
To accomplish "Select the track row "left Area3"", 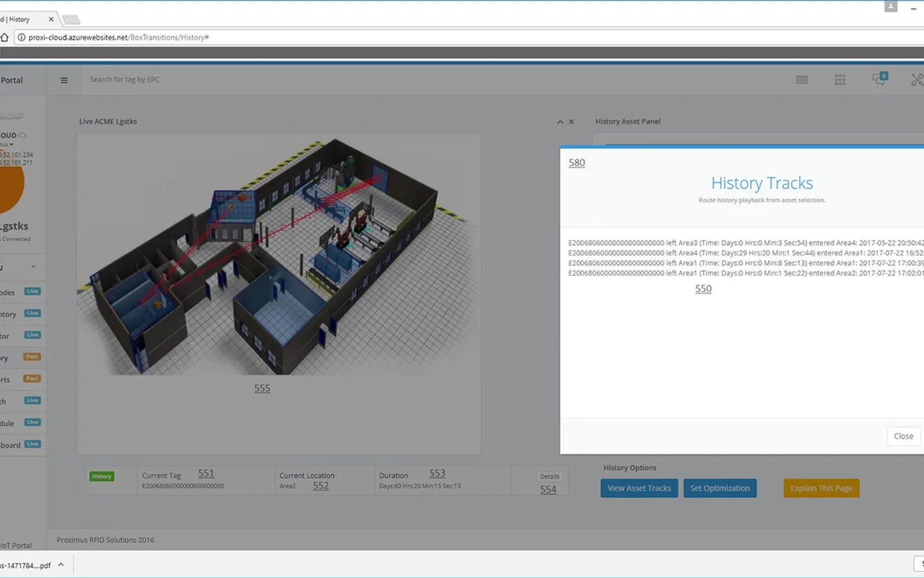I will point(746,243).
